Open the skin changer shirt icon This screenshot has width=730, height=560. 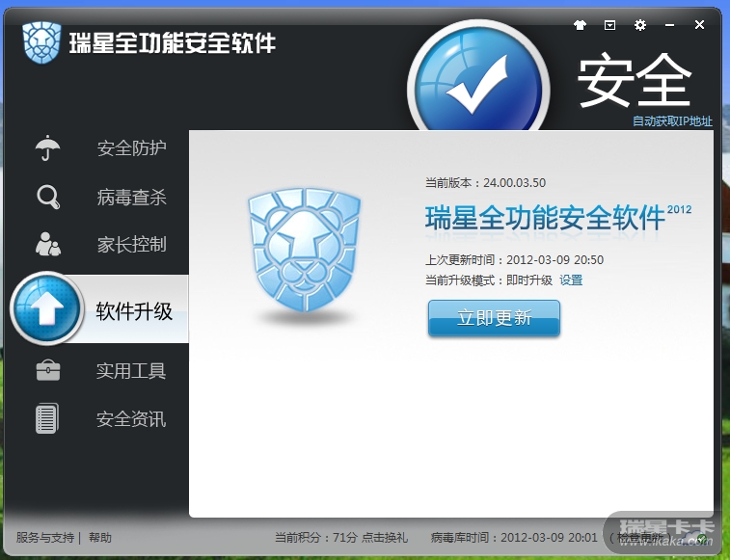(x=580, y=25)
